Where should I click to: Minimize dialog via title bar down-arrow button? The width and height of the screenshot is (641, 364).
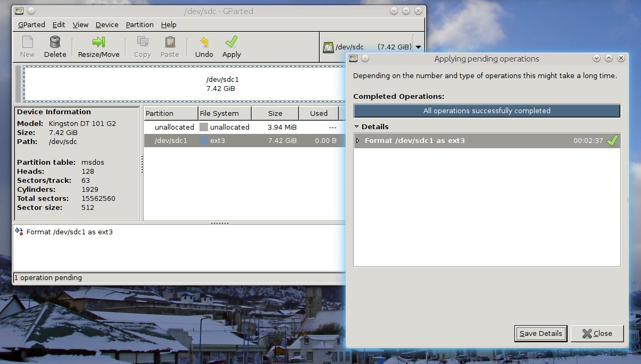click(x=596, y=58)
